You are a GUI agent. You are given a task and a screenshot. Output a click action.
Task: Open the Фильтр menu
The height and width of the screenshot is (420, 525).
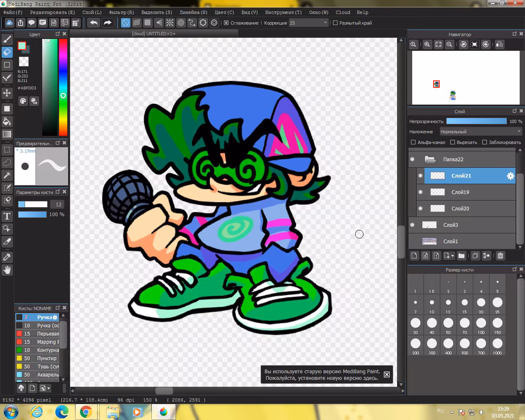tap(121, 12)
